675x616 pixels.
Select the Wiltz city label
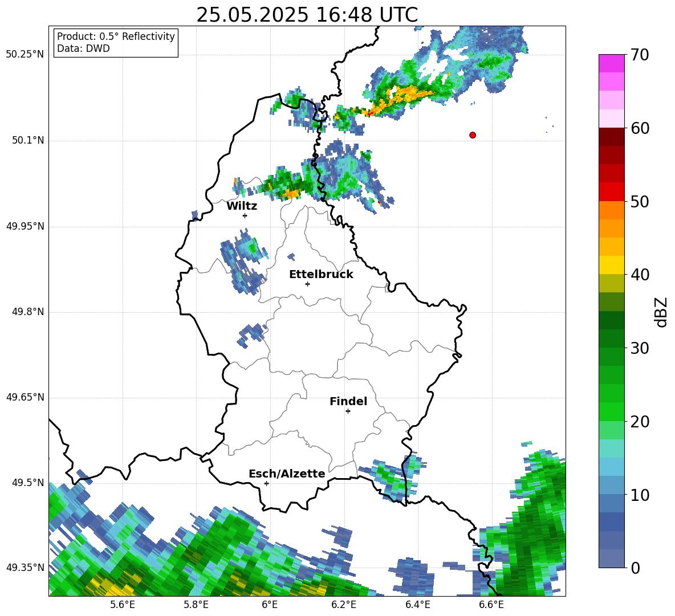[x=242, y=206]
